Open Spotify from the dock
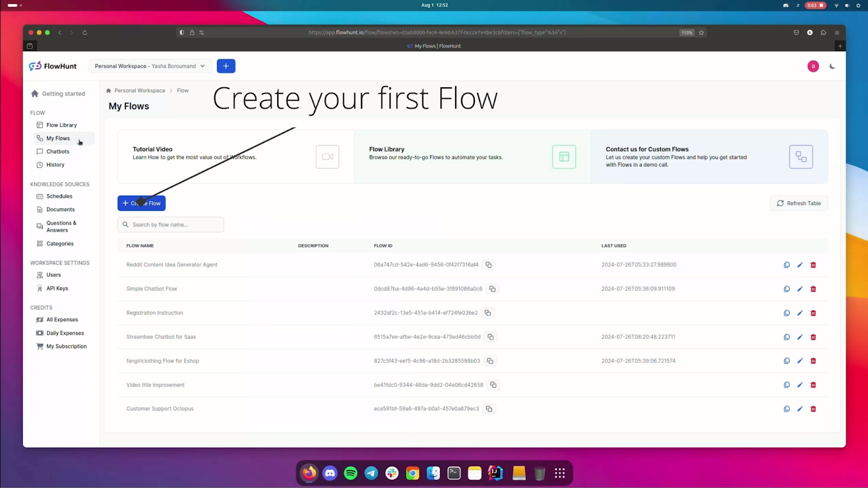Image resolution: width=868 pixels, height=488 pixels. pyautogui.click(x=350, y=473)
